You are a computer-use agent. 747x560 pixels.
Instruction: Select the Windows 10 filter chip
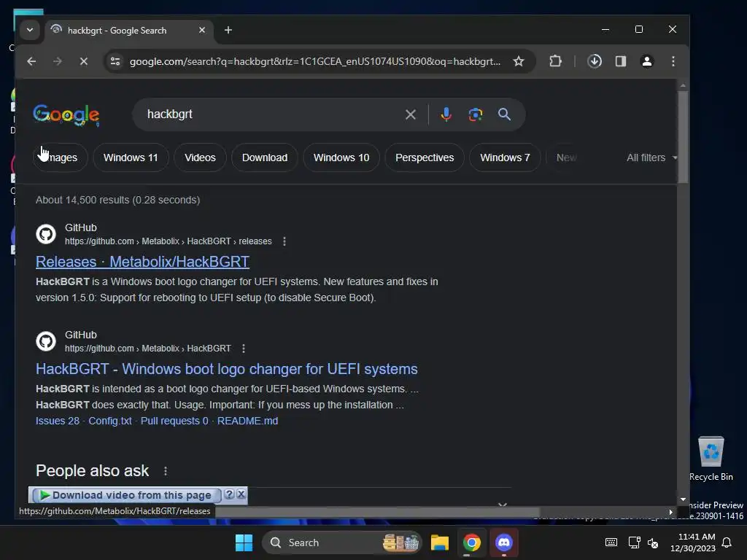point(341,157)
